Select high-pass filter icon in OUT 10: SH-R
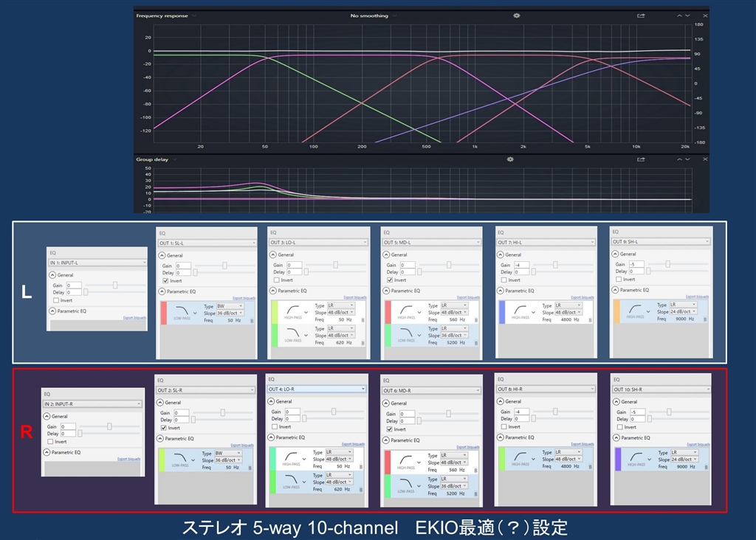Viewport: 756px width, 540px height. (x=636, y=457)
